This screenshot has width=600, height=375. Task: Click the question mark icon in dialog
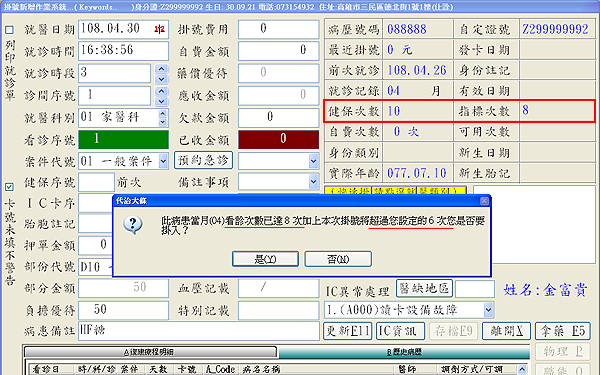click(x=133, y=225)
